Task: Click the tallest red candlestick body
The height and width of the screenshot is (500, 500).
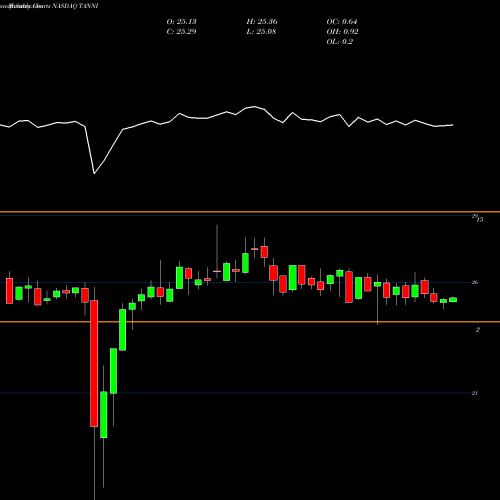Action: pos(94,363)
